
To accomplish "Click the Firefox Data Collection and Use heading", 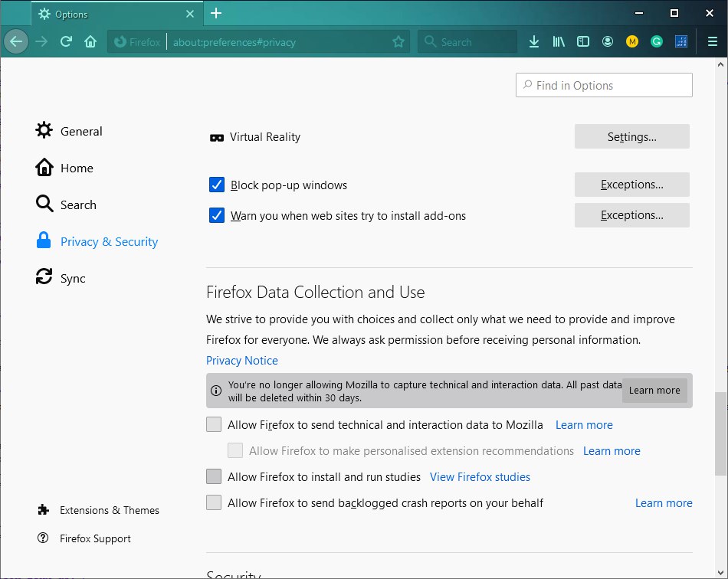I will (315, 293).
